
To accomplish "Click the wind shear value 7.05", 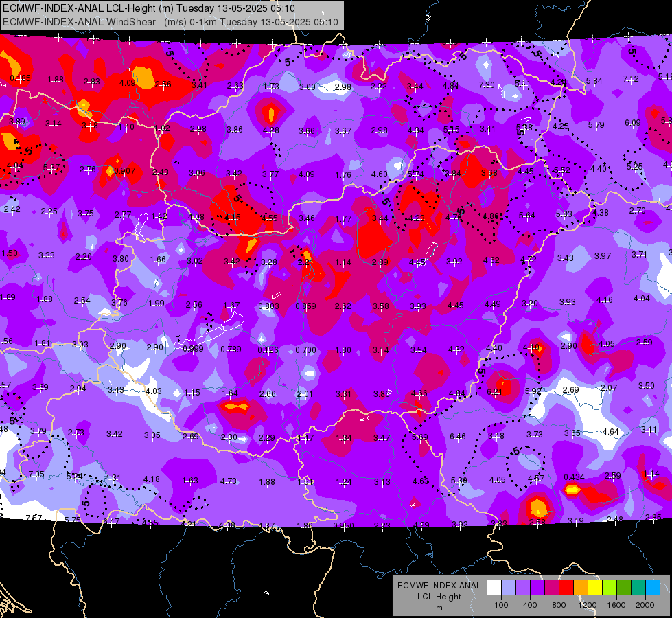I will tap(36, 474).
